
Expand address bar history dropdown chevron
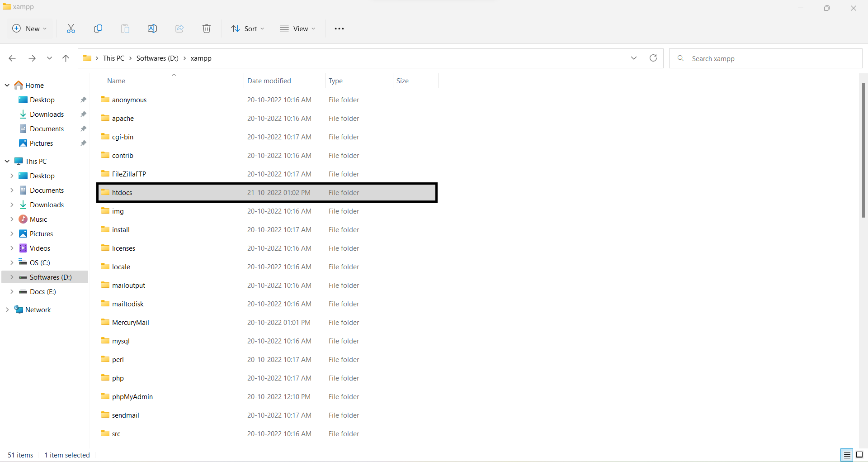point(634,58)
